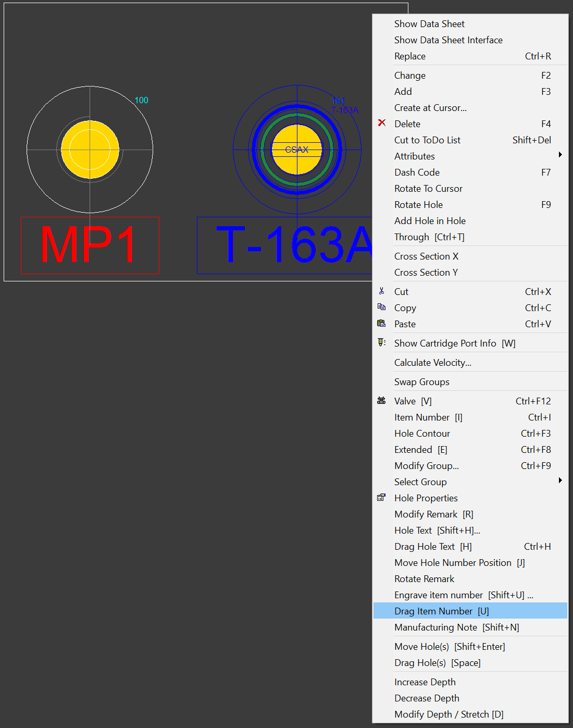Choose Increase Depth

click(470, 682)
